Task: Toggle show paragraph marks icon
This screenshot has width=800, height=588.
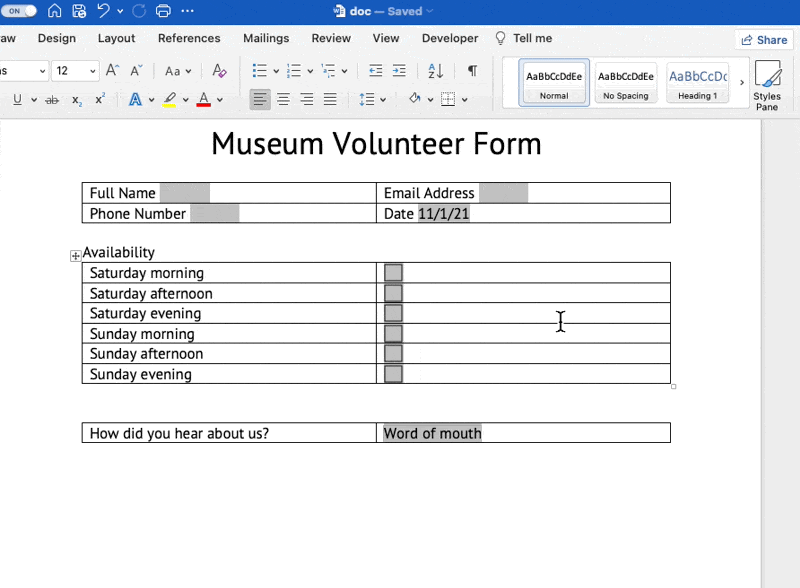Action: click(x=472, y=71)
